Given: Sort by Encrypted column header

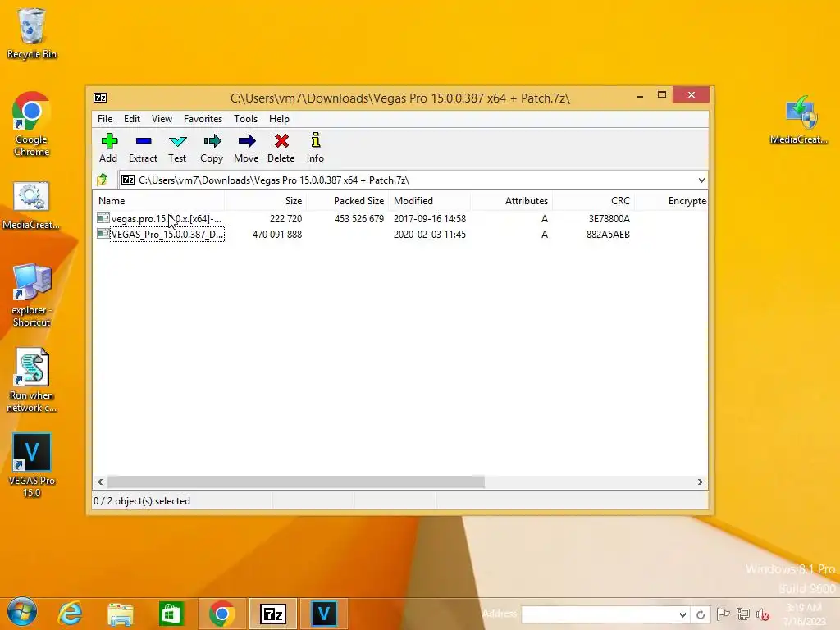Looking at the screenshot, I should pyautogui.click(x=671, y=201).
